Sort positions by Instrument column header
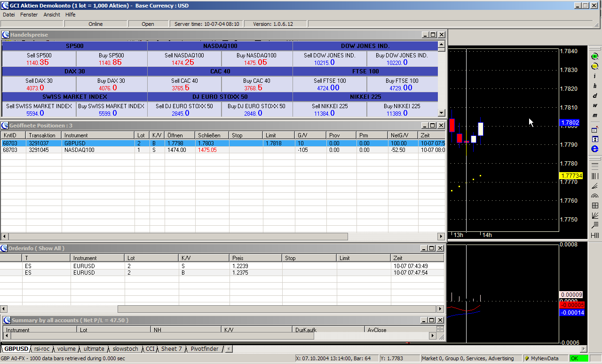The width and height of the screenshot is (602, 364). [75, 135]
